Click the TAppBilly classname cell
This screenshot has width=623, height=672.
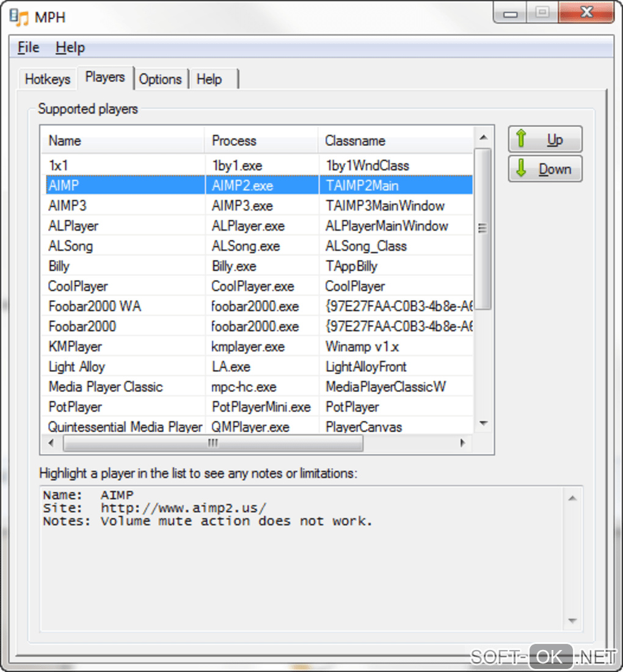396,266
